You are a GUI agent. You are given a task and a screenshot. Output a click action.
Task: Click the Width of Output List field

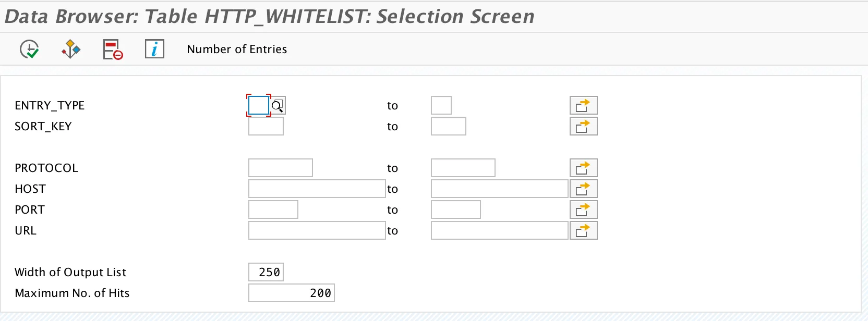tap(266, 273)
